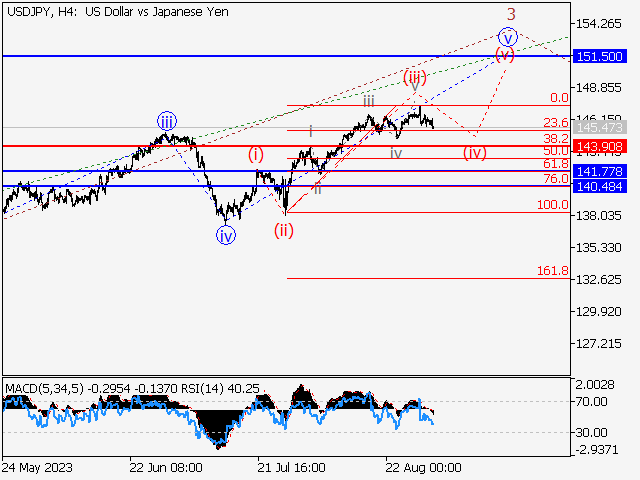The height and width of the screenshot is (480, 640).
Task: Select the blue circled iv wave label
Action: coord(226,236)
